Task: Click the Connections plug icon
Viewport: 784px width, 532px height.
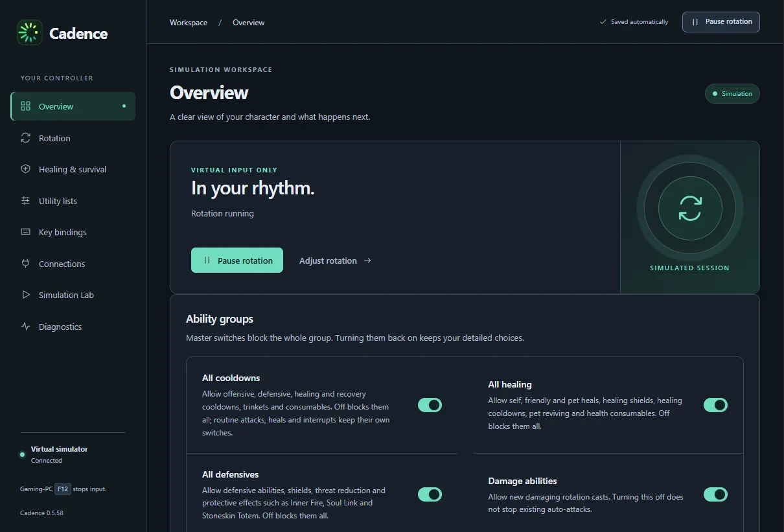Action: pyautogui.click(x=26, y=264)
